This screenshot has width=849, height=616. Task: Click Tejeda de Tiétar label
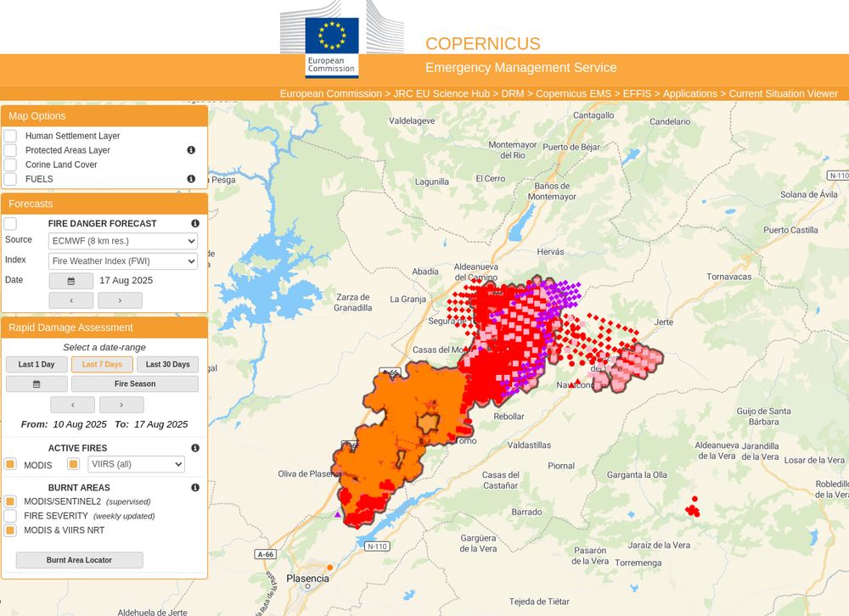click(539, 602)
